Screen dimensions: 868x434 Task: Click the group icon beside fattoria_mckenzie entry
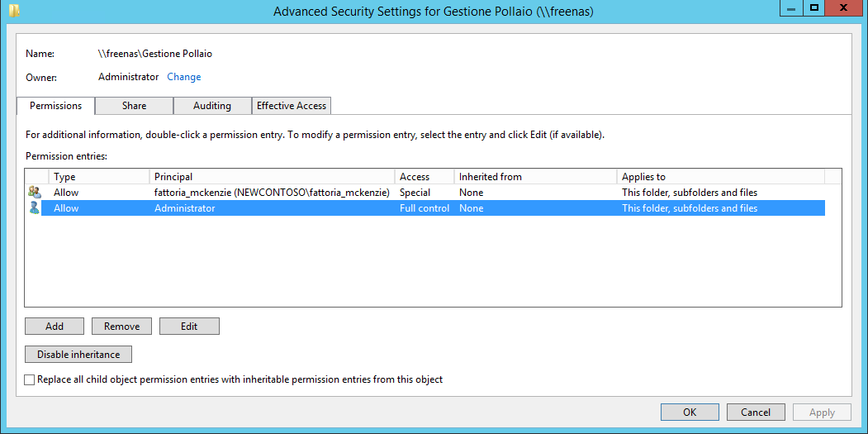pyautogui.click(x=34, y=193)
